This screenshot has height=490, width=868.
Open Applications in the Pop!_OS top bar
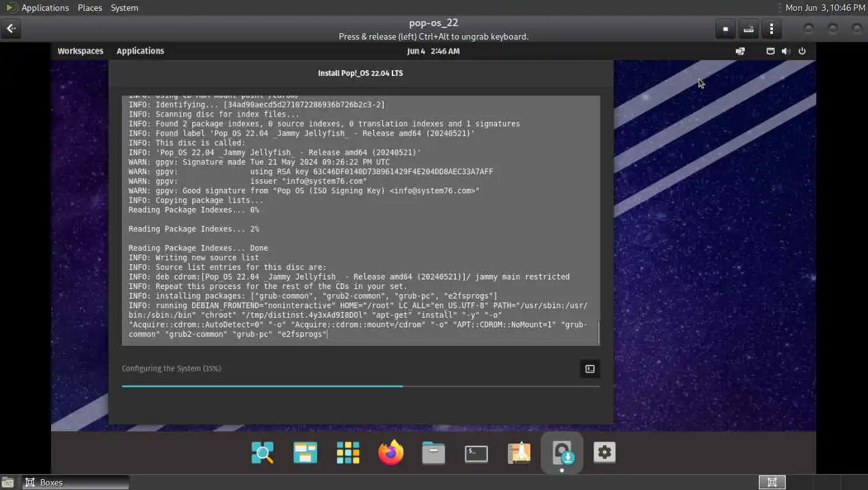click(140, 51)
